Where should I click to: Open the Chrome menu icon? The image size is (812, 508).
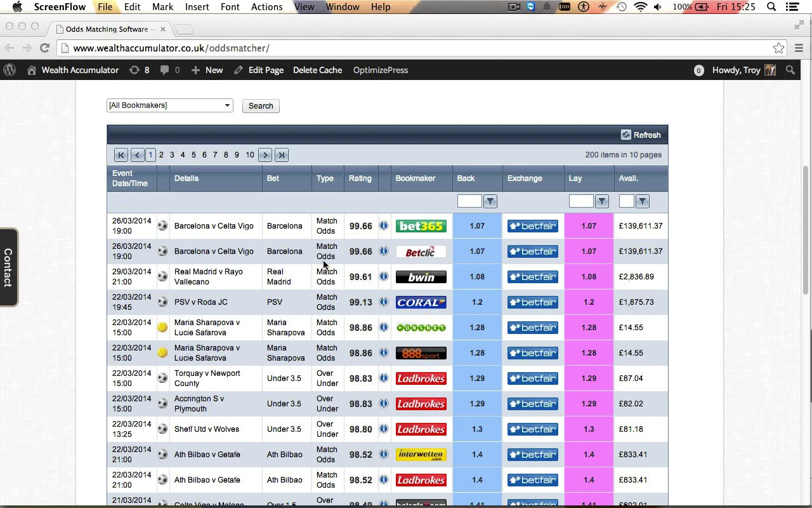pyautogui.click(x=799, y=48)
